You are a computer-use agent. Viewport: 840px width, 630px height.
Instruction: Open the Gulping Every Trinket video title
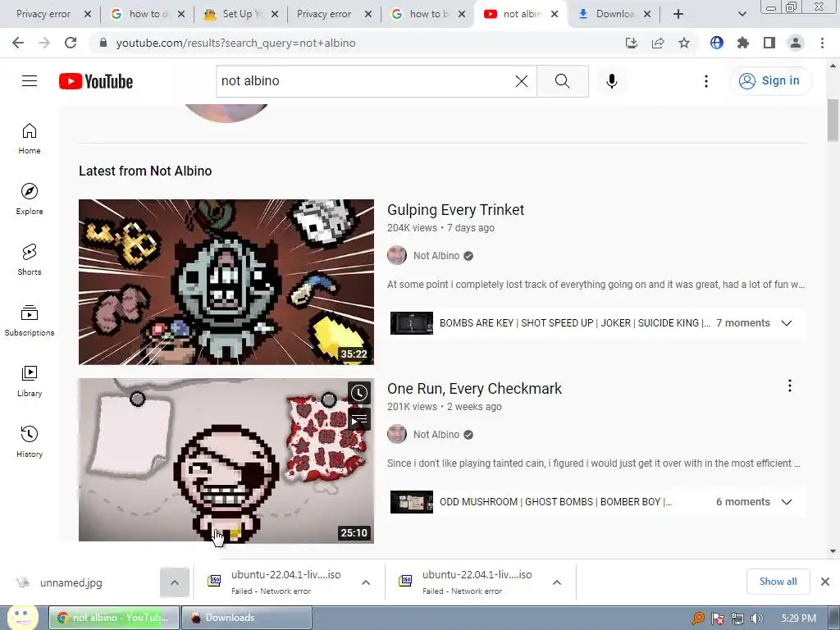455,209
